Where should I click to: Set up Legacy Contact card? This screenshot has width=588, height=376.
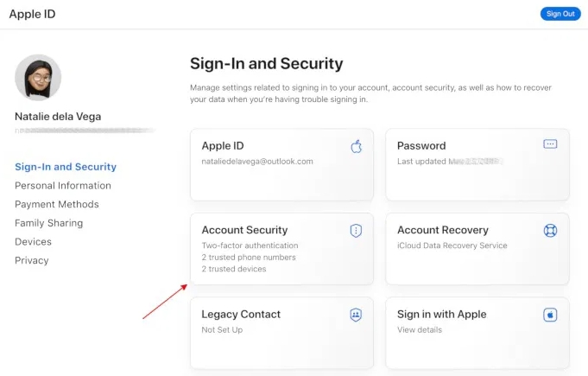(x=281, y=333)
